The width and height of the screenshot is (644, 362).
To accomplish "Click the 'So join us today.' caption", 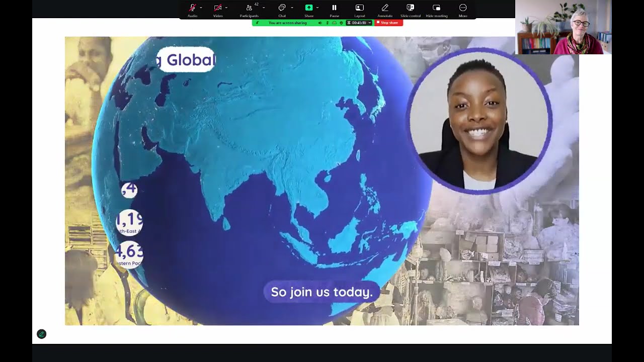I will (322, 292).
